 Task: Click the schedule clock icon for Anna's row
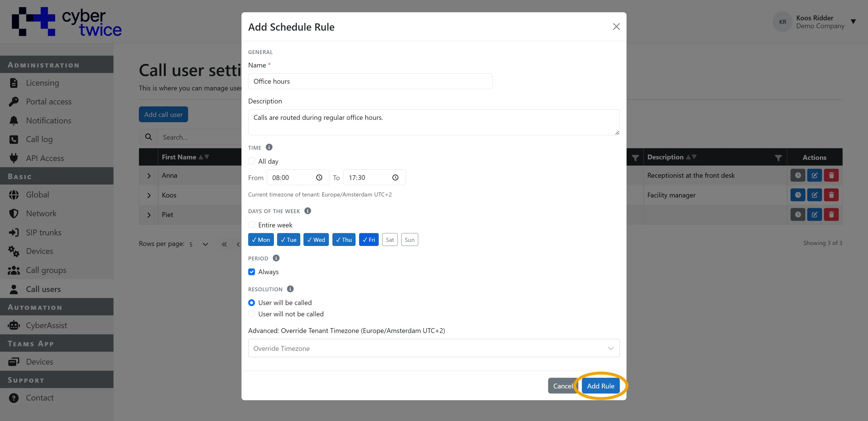tap(798, 175)
